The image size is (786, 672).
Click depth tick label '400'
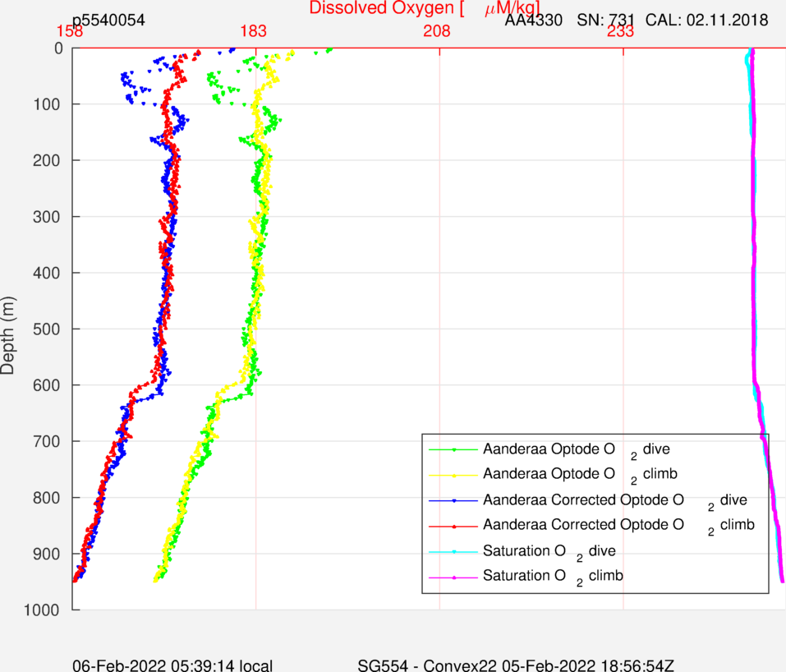coord(47,273)
